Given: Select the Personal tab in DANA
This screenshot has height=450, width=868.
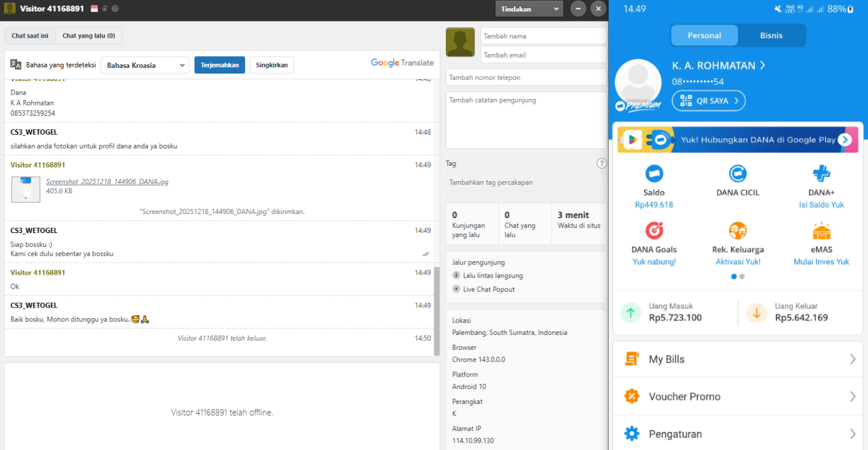Looking at the screenshot, I should click(x=704, y=35).
